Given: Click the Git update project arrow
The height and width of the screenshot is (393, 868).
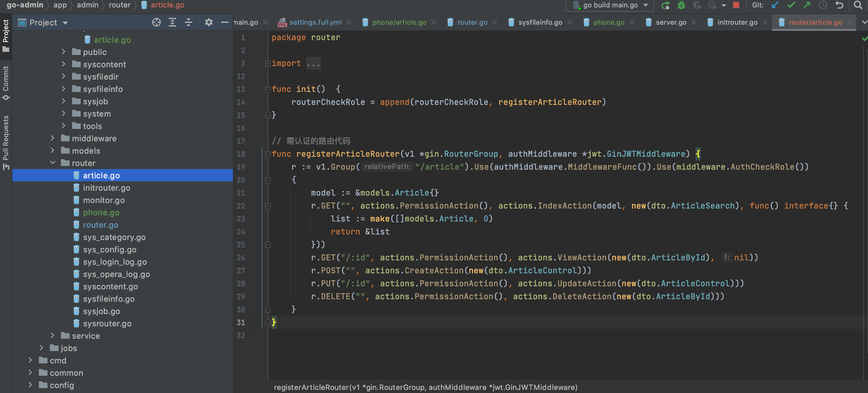Looking at the screenshot, I should click(775, 5).
